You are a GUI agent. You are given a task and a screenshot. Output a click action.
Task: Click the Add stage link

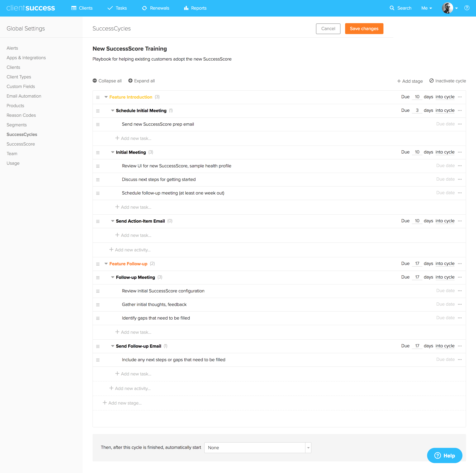pos(410,81)
